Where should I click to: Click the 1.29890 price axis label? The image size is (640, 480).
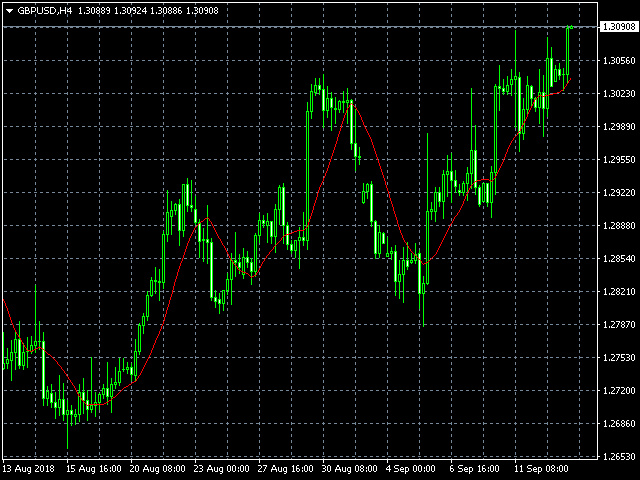tap(619, 127)
